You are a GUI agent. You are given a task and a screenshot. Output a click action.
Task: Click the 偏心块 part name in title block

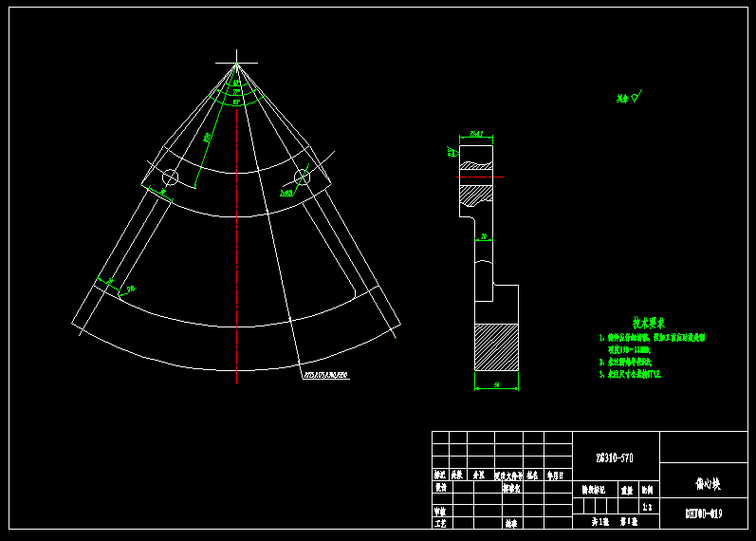click(x=708, y=483)
